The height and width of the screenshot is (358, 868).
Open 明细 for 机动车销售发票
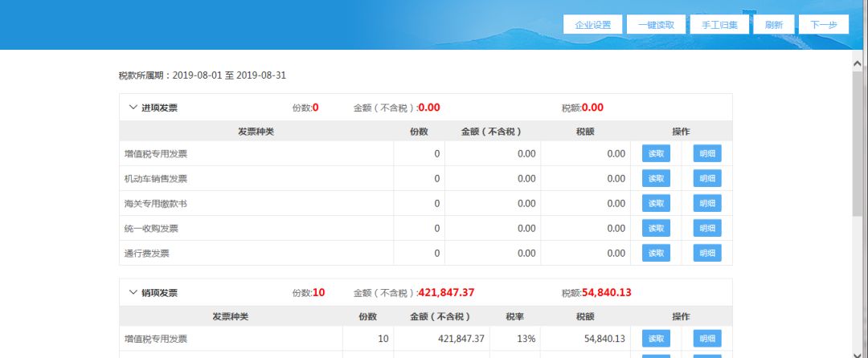click(707, 179)
